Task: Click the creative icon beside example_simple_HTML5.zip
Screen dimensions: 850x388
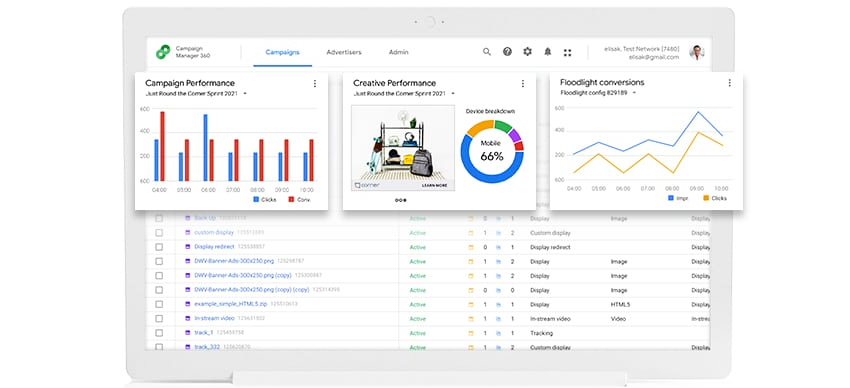Action: pos(188,304)
